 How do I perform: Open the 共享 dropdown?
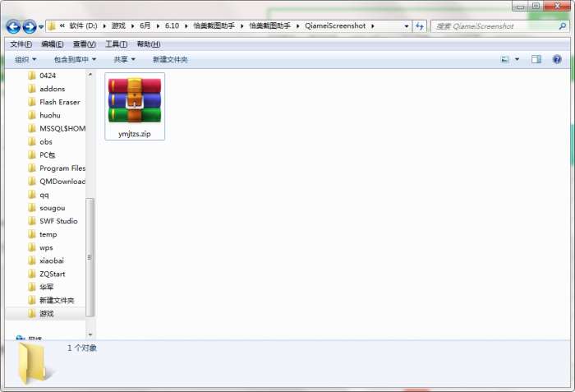pyautogui.click(x=124, y=59)
